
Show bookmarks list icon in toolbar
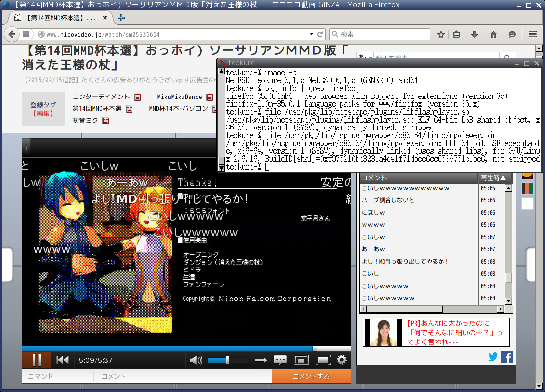[x=456, y=34]
